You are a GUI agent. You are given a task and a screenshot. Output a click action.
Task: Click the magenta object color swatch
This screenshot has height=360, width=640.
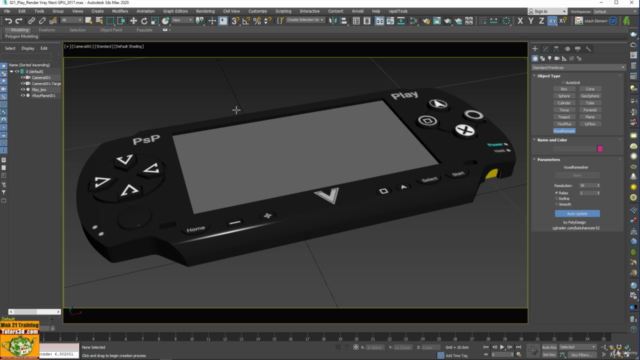[x=600, y=149]
